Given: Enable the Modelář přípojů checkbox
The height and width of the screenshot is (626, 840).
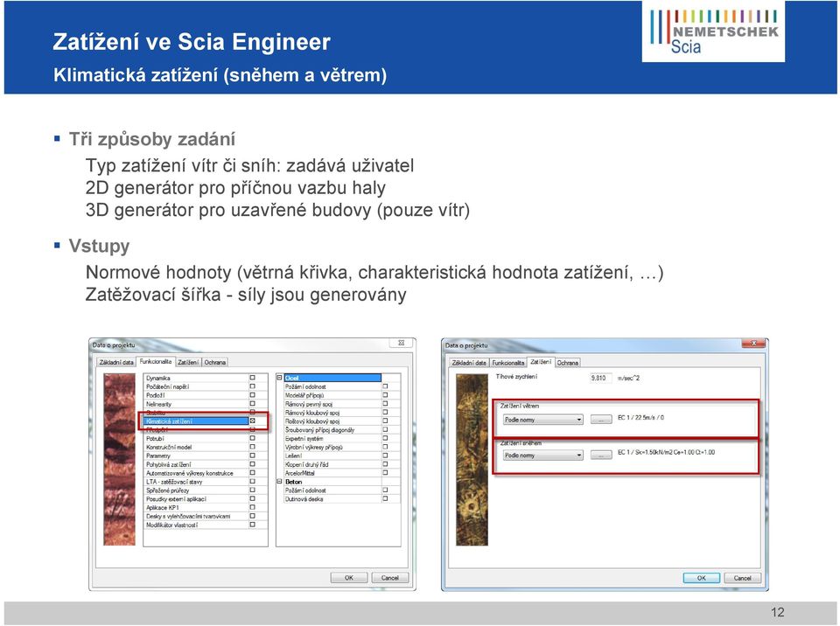Looking at the screenshot, I should point(385,394).
